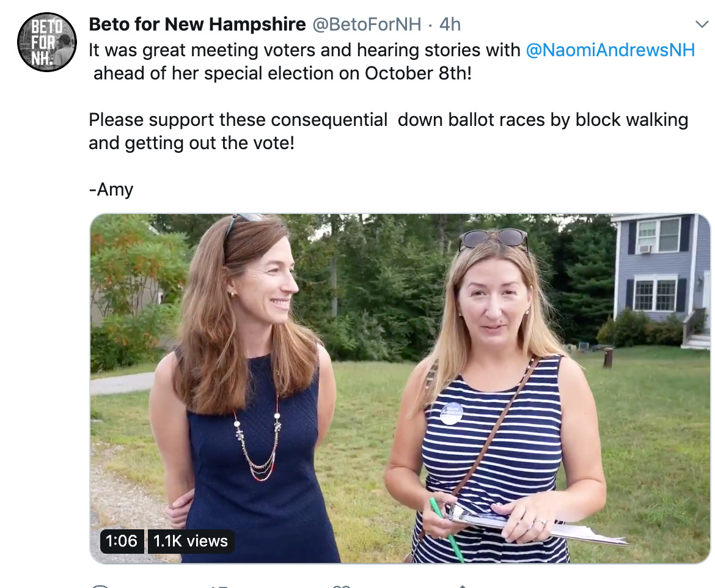This screenshot has width=715, height=588.
Task: Click the Beto for New Hampshire display name
Action: [197, 24]
